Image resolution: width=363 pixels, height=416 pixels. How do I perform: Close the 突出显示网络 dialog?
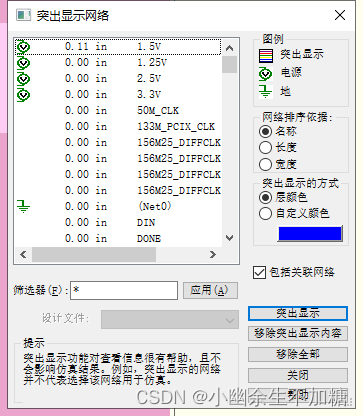coord(340,15)
